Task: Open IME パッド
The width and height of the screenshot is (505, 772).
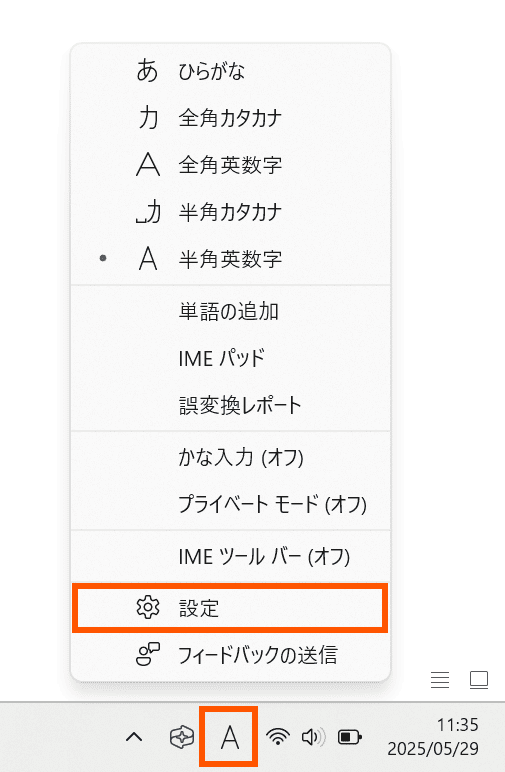Action: point(230,358)
